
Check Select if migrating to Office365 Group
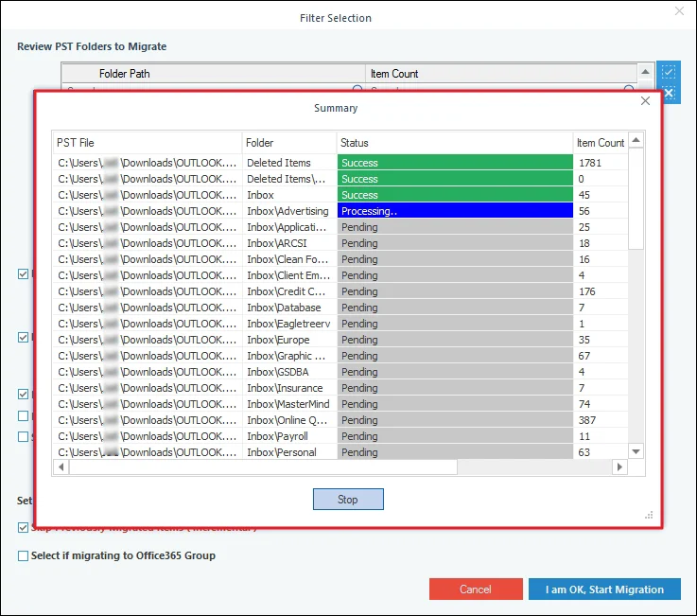(23, 555)
